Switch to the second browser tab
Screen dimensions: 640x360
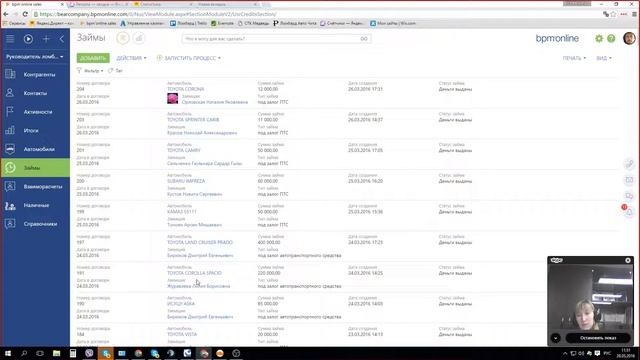[99, 4]
